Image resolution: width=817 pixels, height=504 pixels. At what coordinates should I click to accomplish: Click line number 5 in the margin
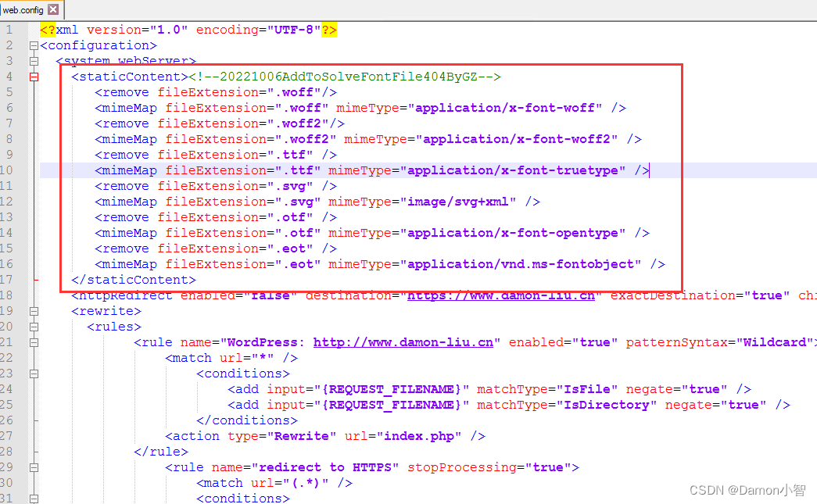9,92
